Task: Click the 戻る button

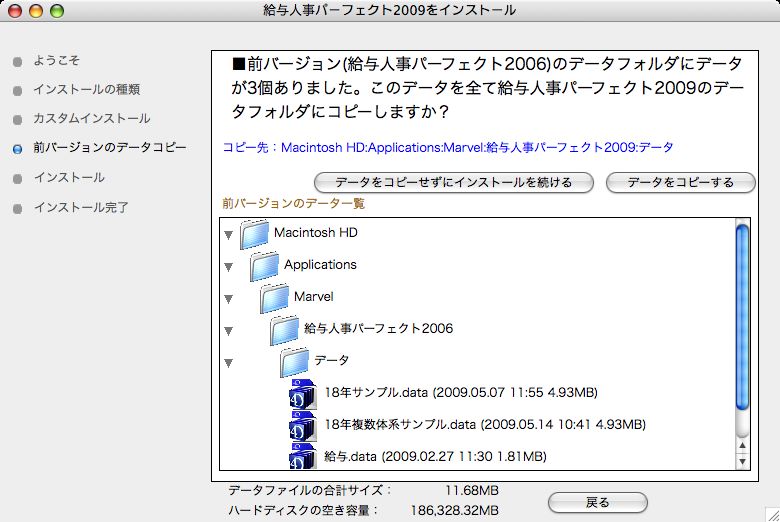Action: [597, 503]
